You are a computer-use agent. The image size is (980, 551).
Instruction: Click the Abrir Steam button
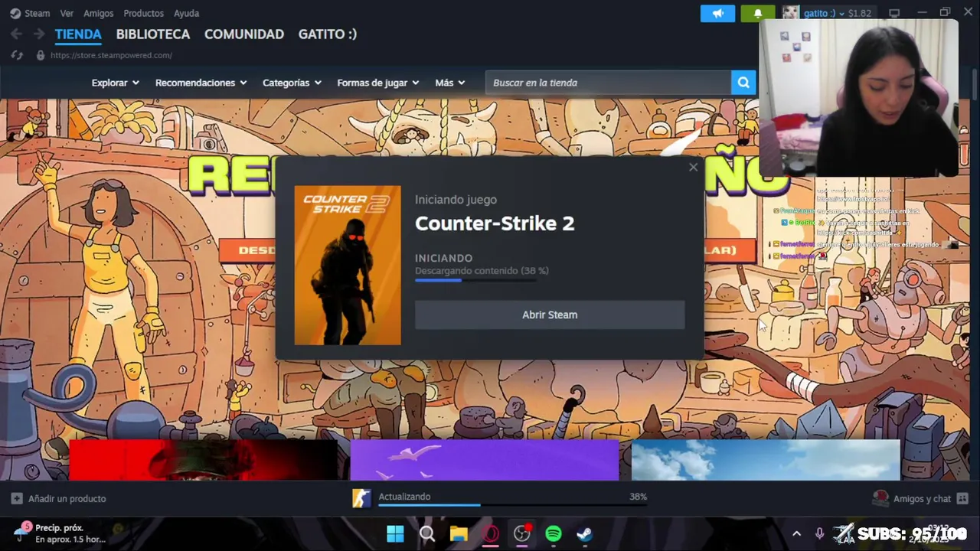550,315
